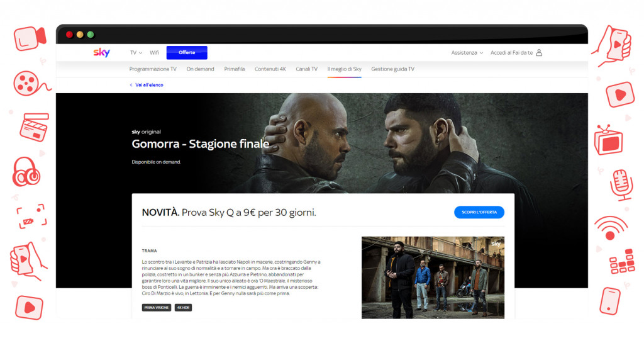Open the Wifi menu item

pyautogui.click(x=155, y=53)
